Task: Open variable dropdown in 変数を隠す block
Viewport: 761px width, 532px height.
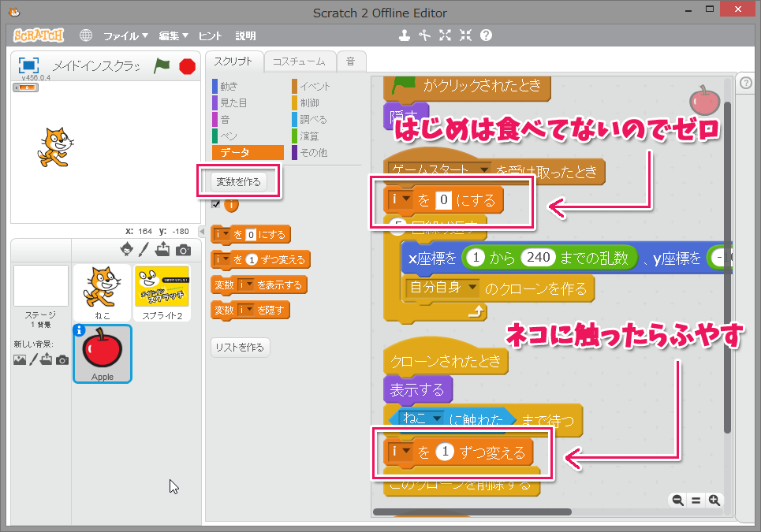Action: tap(246, 310)
